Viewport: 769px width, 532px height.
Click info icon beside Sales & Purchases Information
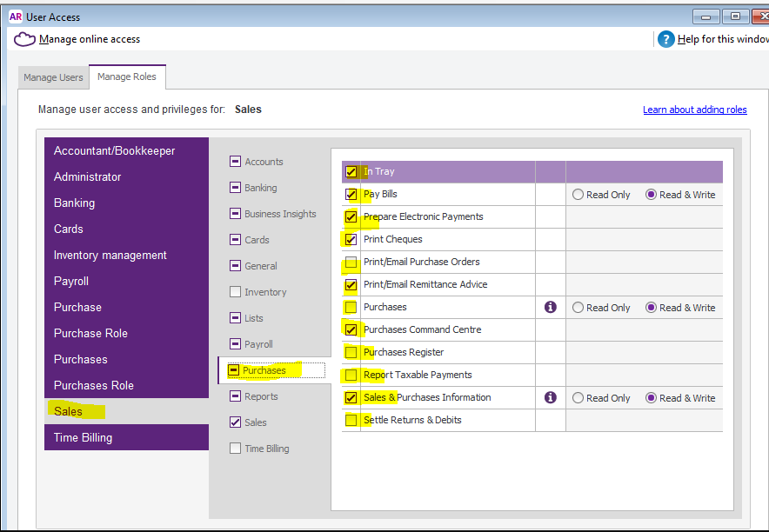550,397
